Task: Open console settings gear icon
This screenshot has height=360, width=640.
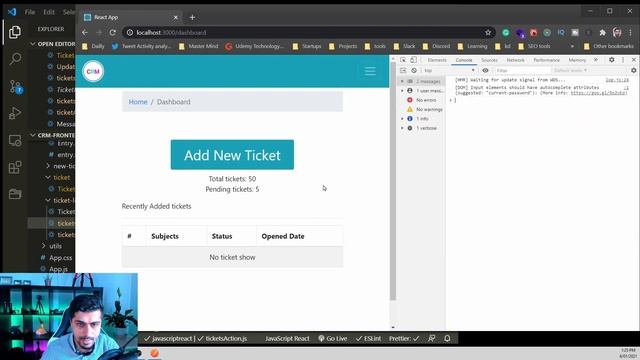Action: click(633, 70)
